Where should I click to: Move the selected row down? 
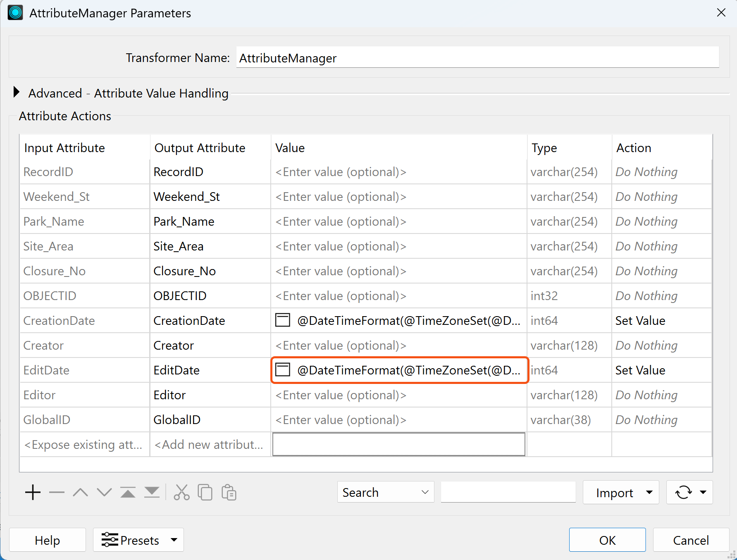(x=104, y=492)
